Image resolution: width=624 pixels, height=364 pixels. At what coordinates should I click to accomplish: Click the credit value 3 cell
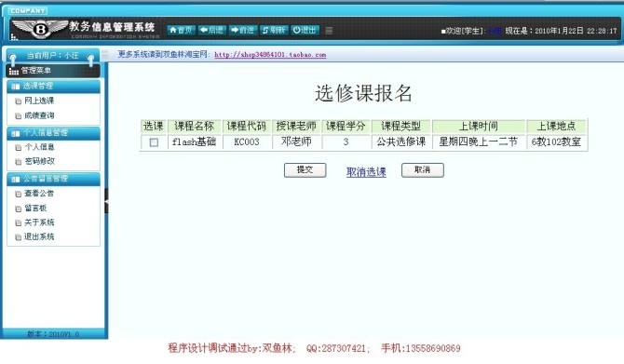pos(346,142)
